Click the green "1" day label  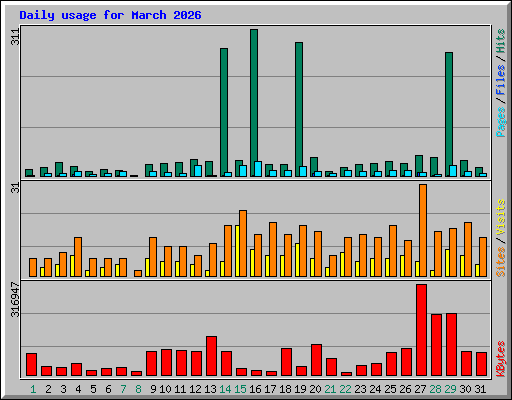[x=33, y=389]
